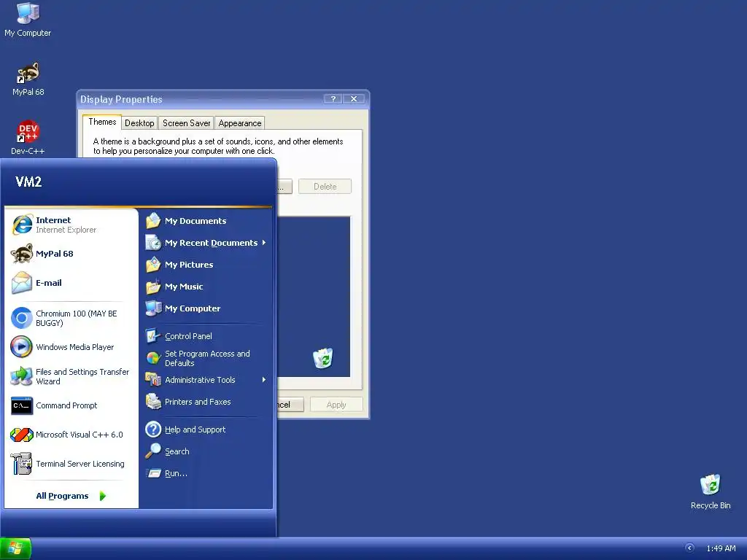Click the Apply button in Display Properties
The image size is (747, 560).
coord(336,405)
